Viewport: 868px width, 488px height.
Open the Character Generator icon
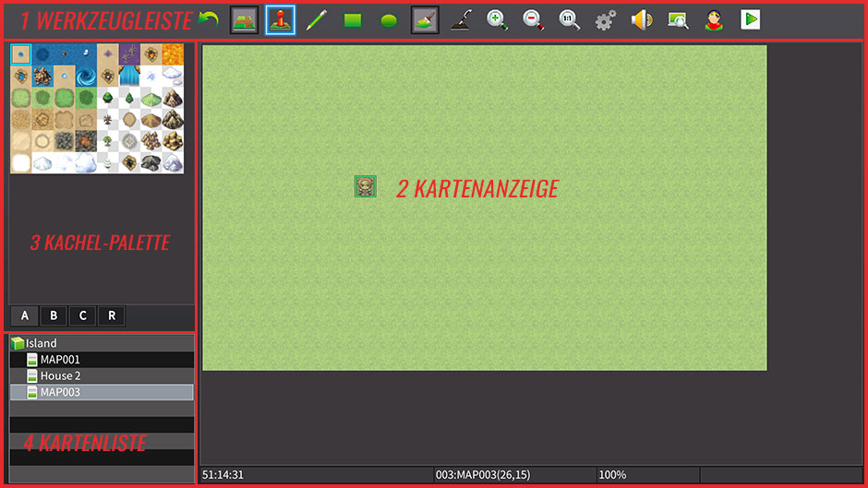click(713, 19)
